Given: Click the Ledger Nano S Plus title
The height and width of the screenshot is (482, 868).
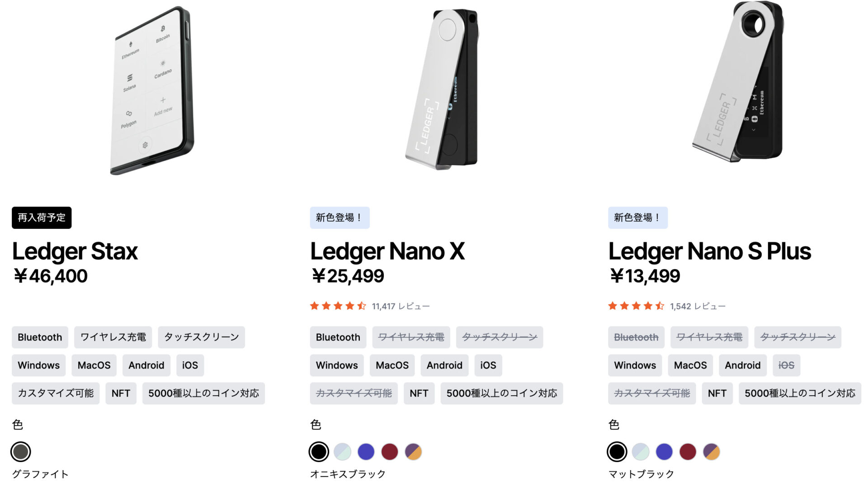Looking at the screenshot, I should click(x=710, y=251).
